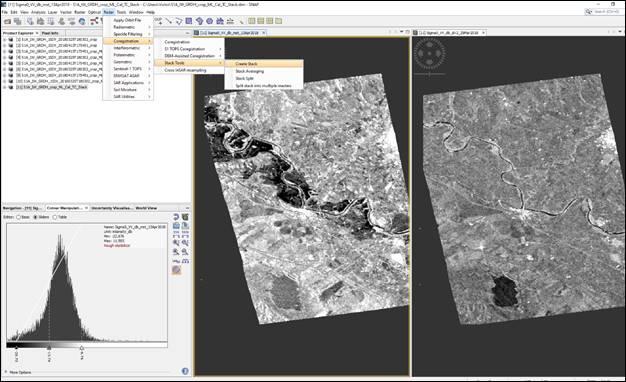Select the polygon drawing tool in the toolbar

179,21
